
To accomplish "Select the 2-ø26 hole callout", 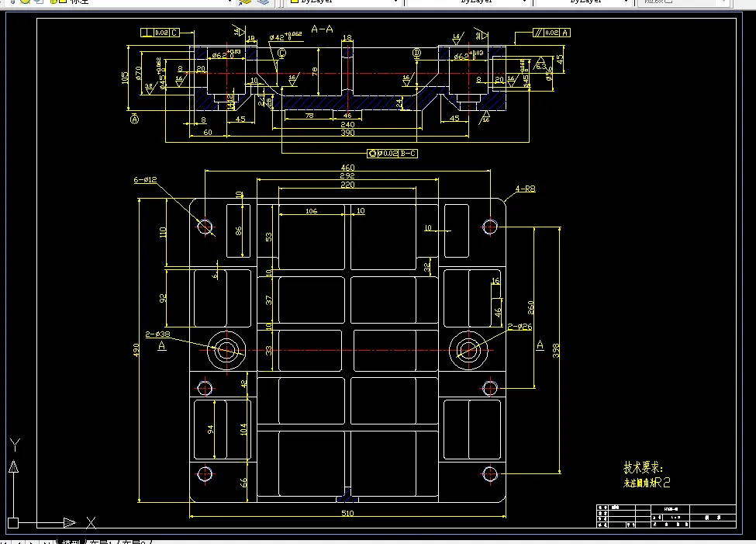I will [x=520, y=327].
